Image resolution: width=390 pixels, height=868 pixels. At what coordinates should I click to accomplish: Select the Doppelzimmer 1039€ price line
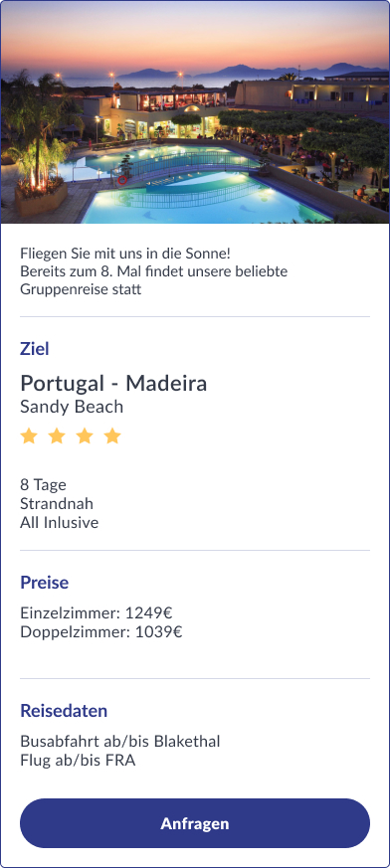101,632
